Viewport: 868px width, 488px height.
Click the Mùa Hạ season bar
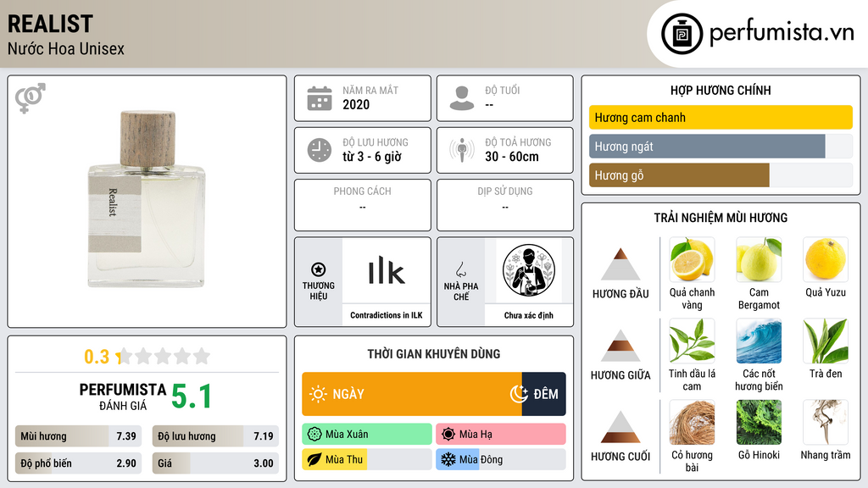tap(501, 435)
